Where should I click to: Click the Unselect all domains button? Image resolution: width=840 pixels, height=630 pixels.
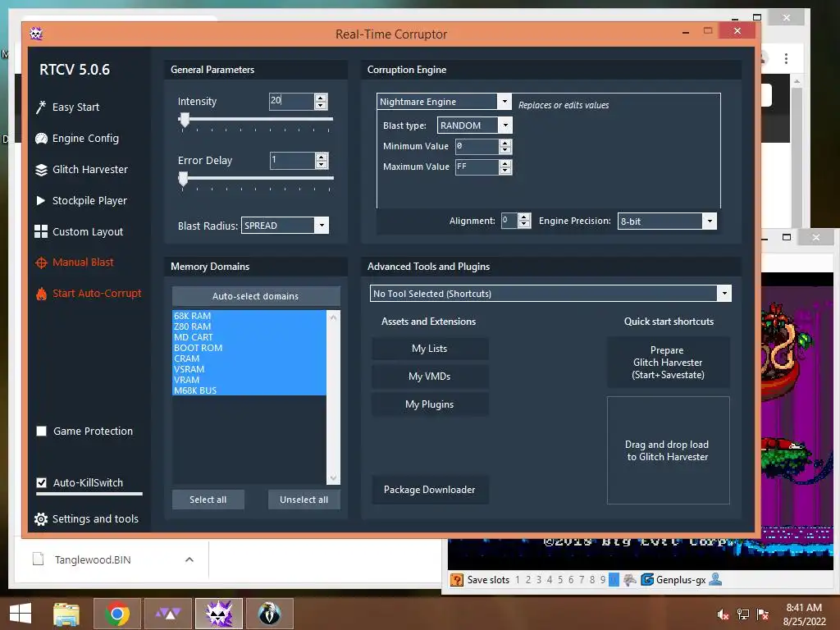pos(304,500)
